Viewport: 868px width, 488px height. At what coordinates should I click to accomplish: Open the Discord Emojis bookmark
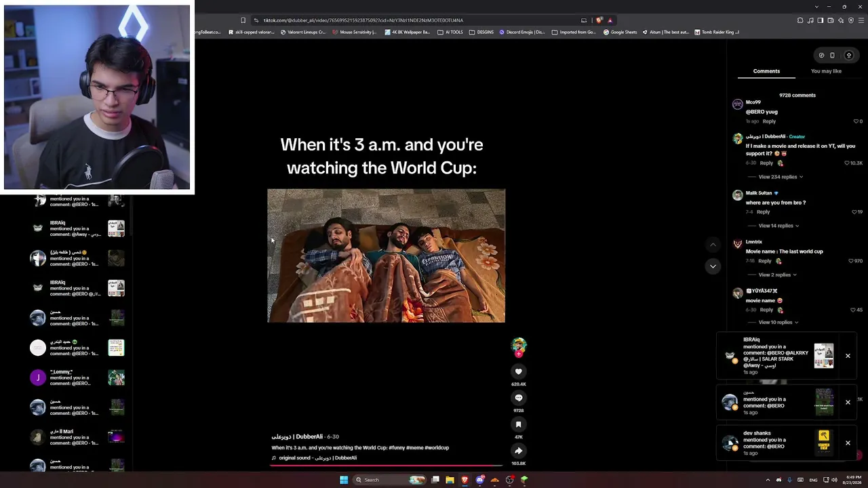[x=522, y=32]
